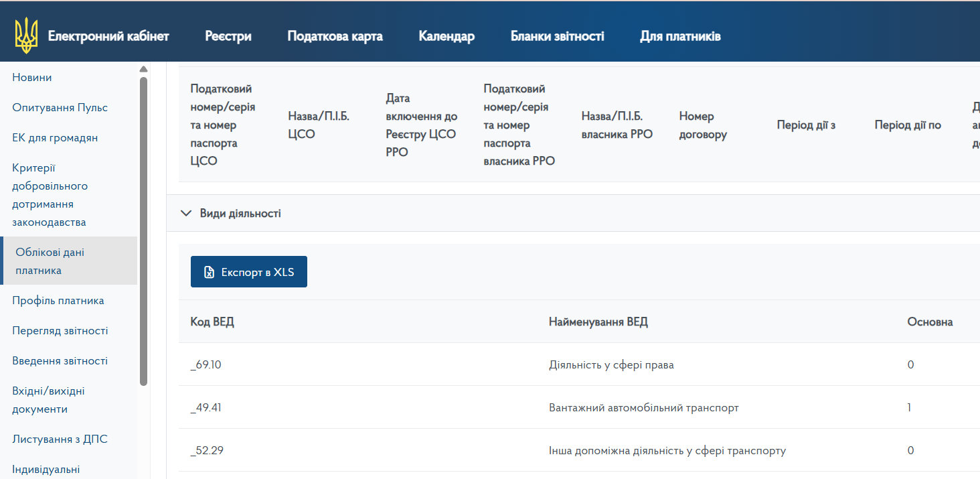Select the row with code _49.41
This screenshot has height=479, width=980.
(x=206, y=407)
